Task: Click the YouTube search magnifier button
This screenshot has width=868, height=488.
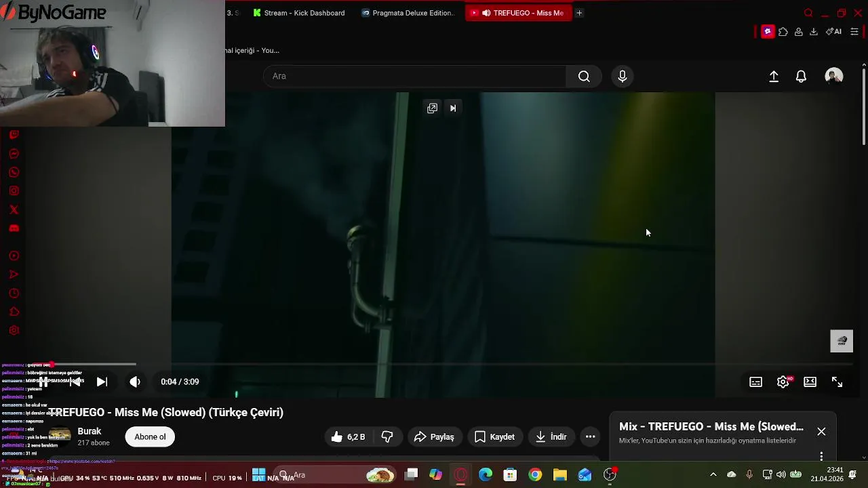Action: [584, 77]
